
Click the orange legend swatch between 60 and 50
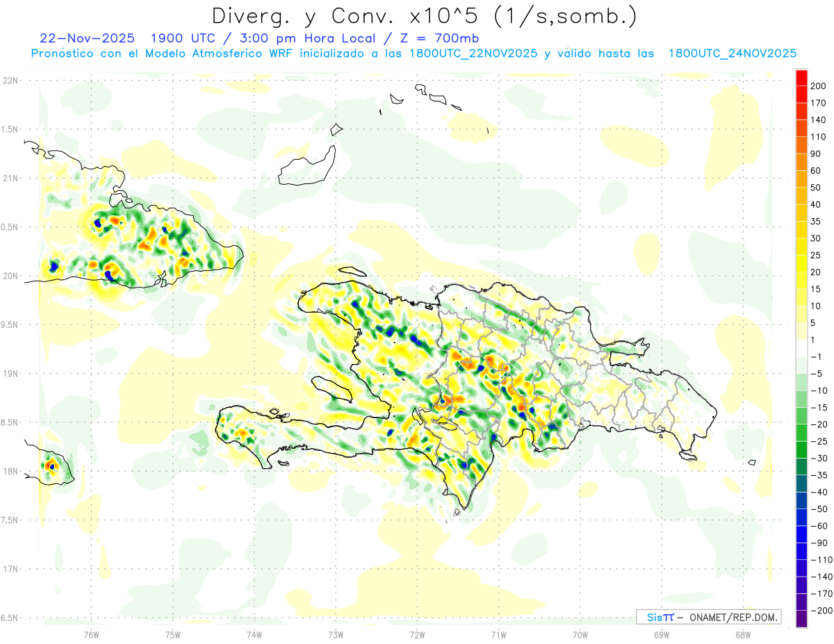click(801, 179)
